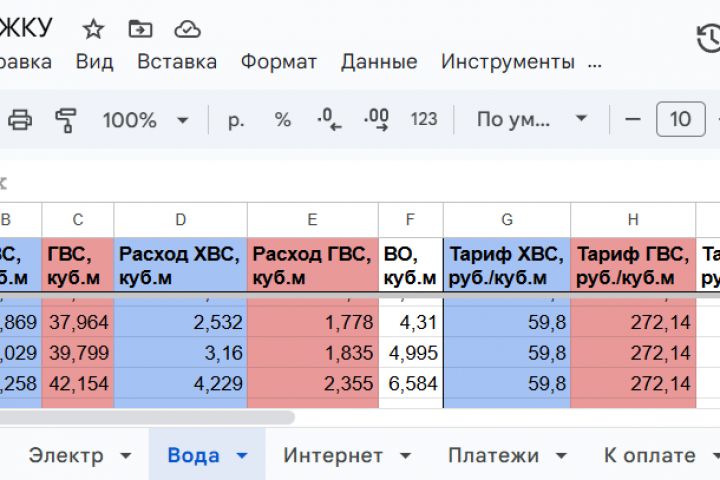Click the move to folder icon

point(140,28)
